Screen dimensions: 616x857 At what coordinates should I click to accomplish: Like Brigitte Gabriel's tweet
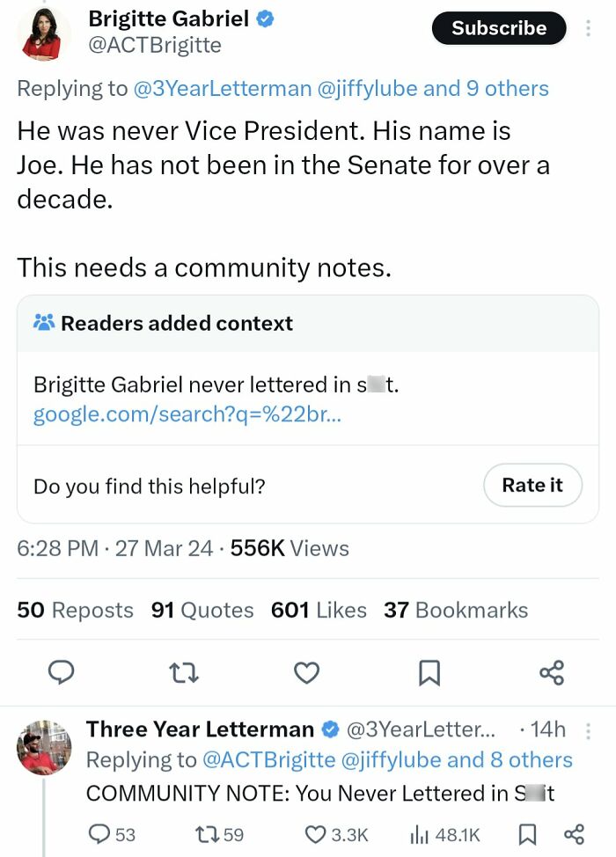pos(306,672)
